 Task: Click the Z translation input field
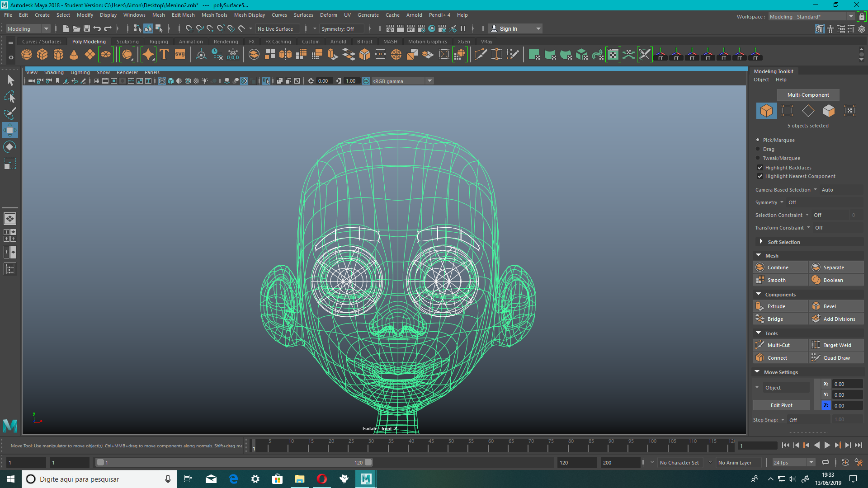pos(847,405)
